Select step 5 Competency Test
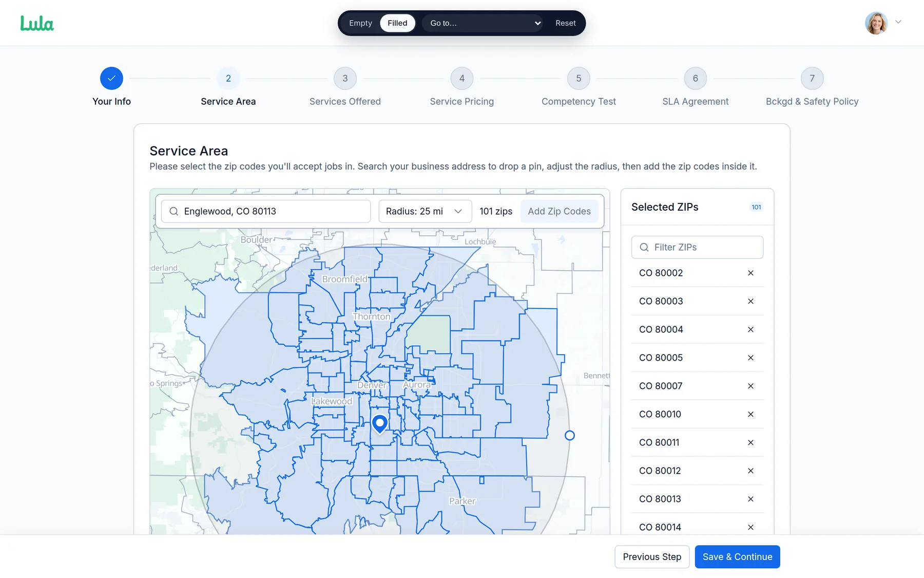 point(579,79)
